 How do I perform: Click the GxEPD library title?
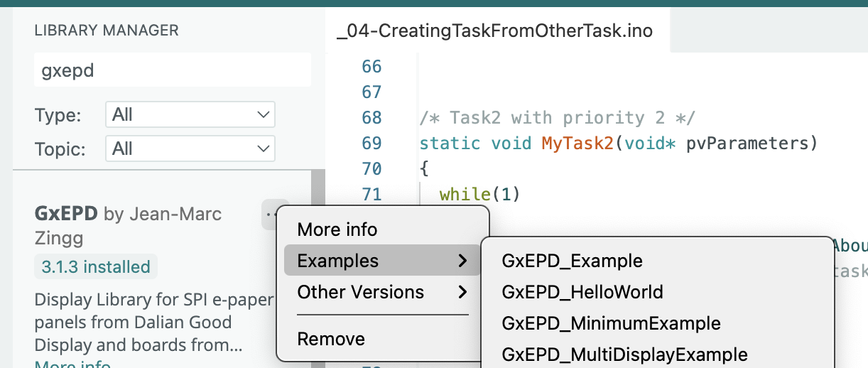point(67,213)
